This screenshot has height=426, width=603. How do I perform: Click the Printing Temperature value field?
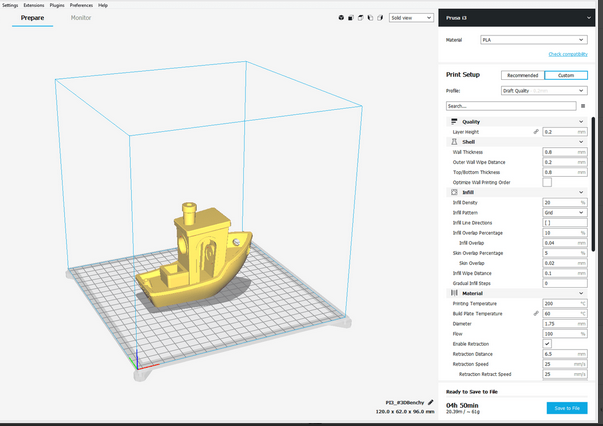tap(565, 303)
